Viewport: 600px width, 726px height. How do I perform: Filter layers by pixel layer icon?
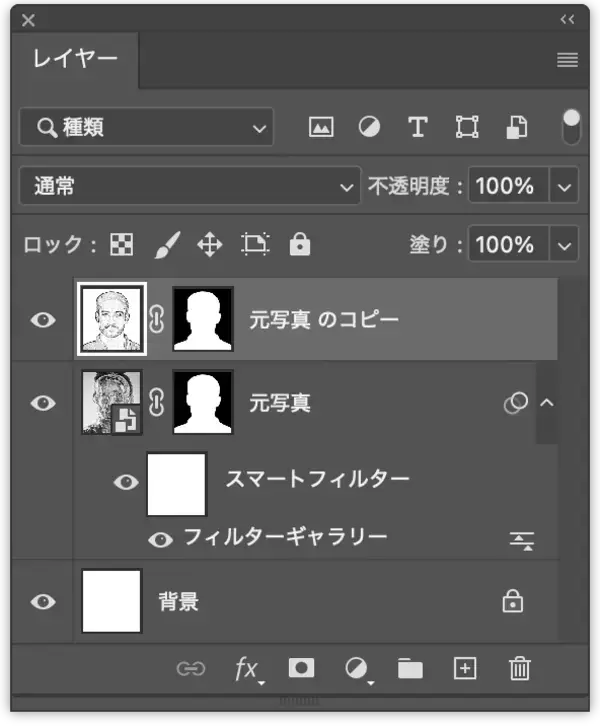[321, 127]
